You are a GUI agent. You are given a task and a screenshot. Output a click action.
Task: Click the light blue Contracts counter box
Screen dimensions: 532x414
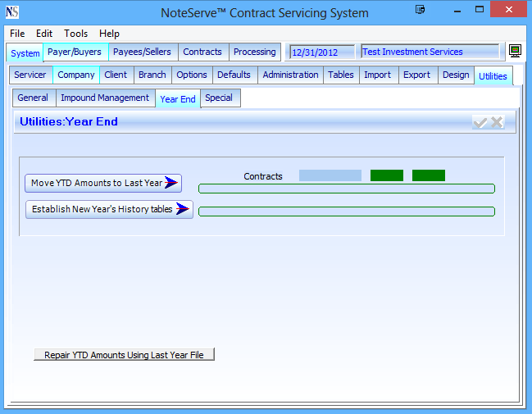[330, 175]
